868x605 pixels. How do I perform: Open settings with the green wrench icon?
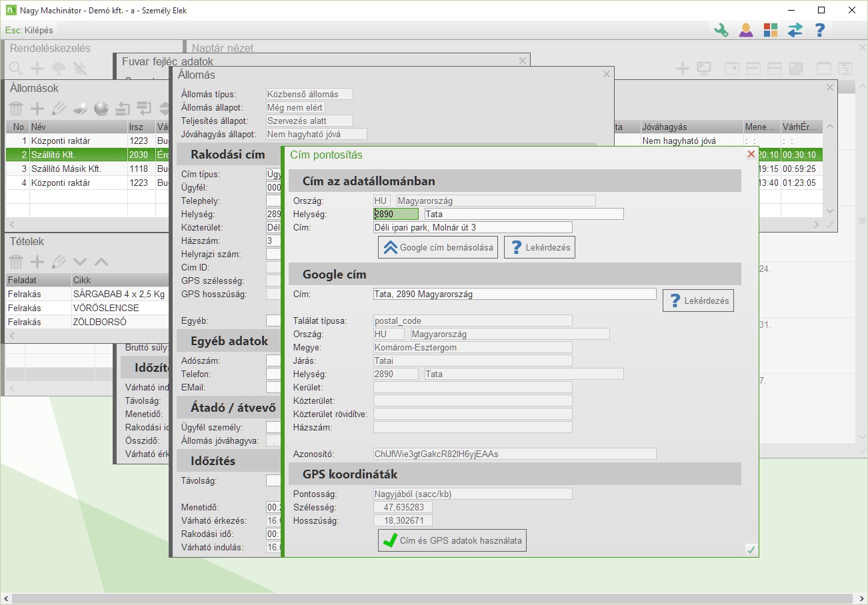pos(721,30)
